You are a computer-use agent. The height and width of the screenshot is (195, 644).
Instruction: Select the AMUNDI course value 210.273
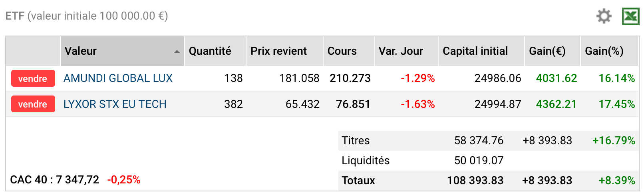(x=350, y=78)
